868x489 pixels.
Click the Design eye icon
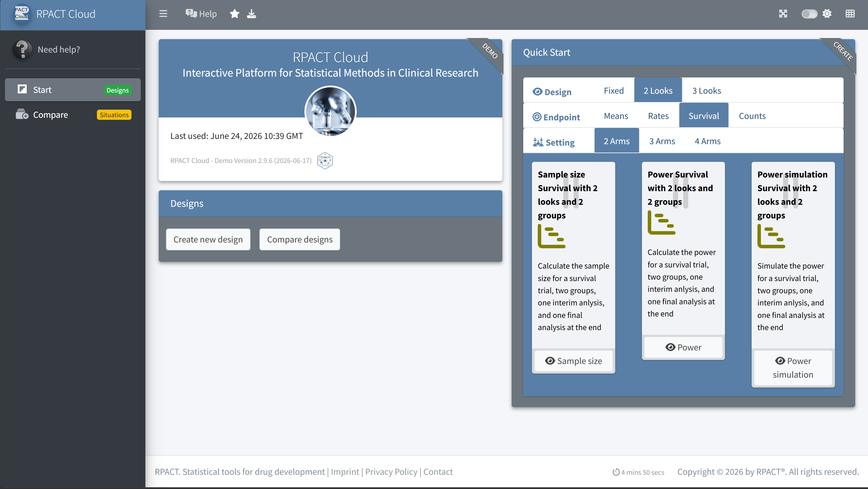pos(537,92)
